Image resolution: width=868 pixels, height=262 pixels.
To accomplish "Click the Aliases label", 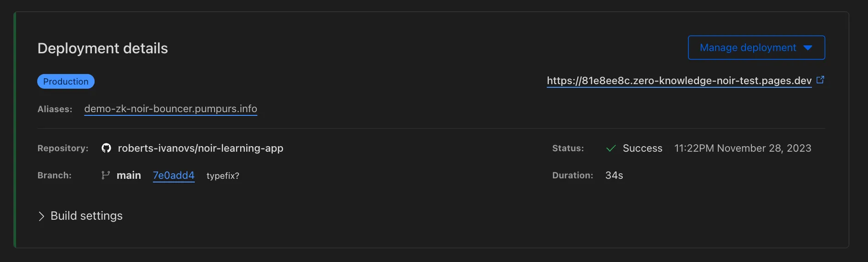I will pos(55,109).
